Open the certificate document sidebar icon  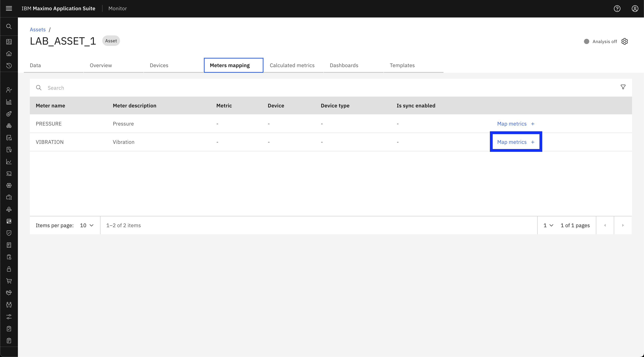[9, 150]
